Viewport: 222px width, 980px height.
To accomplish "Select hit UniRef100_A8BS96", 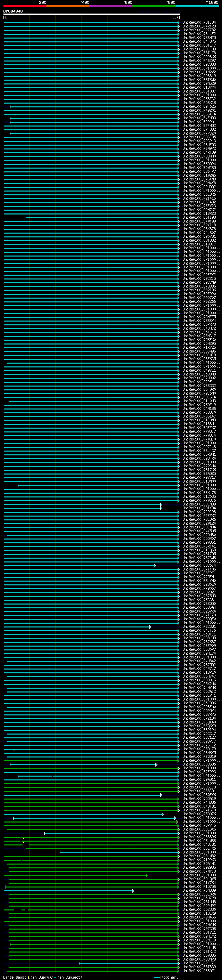I will (199, 837).
